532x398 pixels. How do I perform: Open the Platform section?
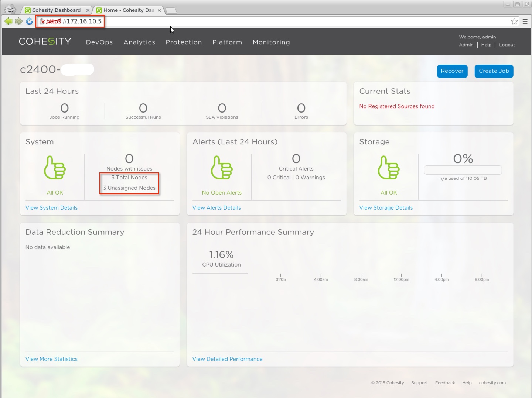227,42
